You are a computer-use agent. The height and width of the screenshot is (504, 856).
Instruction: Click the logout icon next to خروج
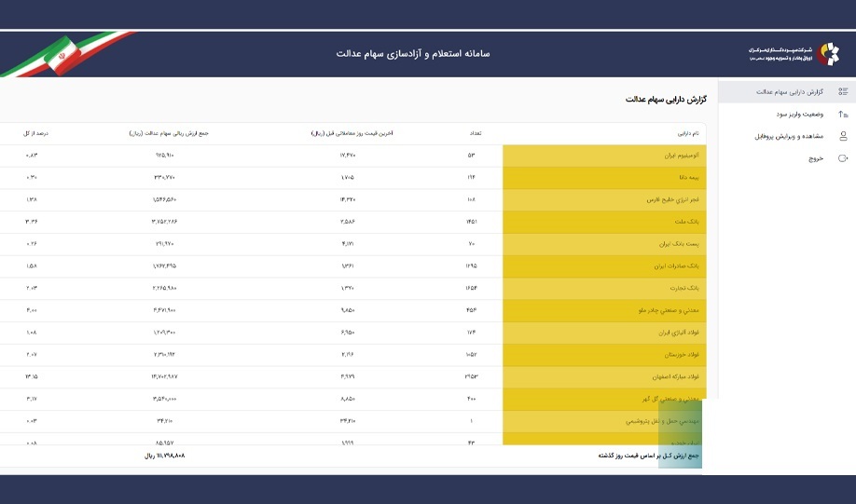[x=843, y=158]
